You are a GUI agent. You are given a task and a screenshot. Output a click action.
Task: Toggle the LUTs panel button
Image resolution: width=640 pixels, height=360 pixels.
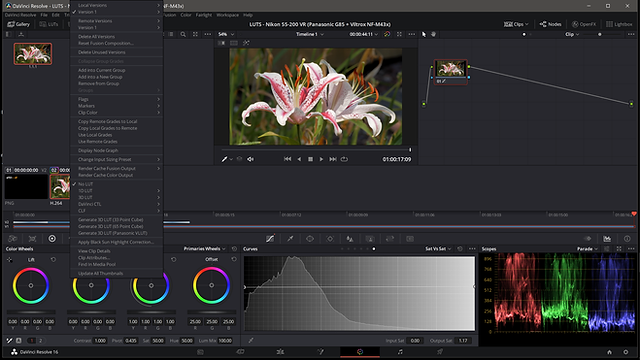click(x=49, y=24)
